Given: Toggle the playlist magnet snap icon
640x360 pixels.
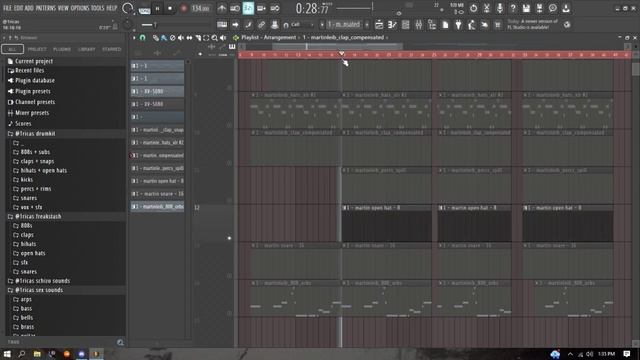Looking at the screenshot, I should point(142,38).
